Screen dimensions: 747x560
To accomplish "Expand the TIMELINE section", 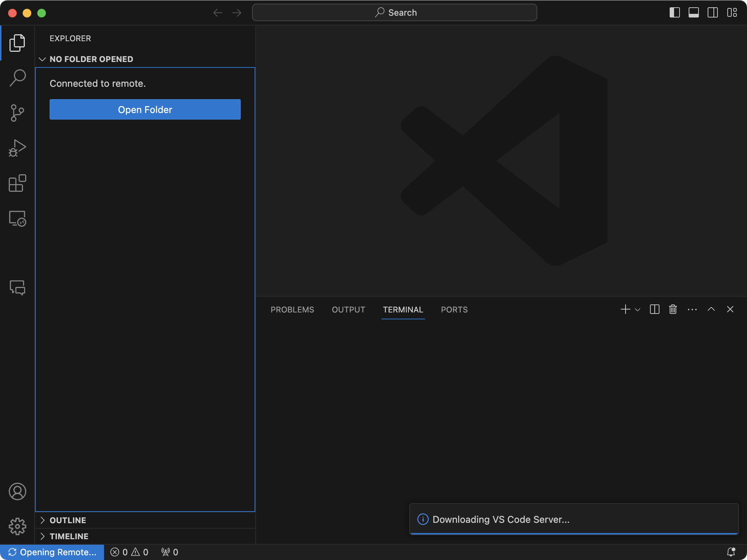I will [145, 536].
